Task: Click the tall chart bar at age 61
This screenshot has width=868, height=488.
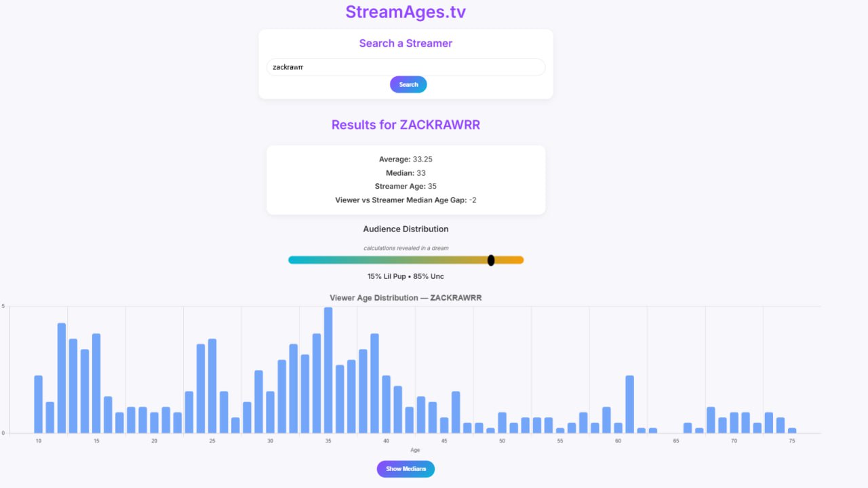Action: pyautogui.click(x=630, y=404)
